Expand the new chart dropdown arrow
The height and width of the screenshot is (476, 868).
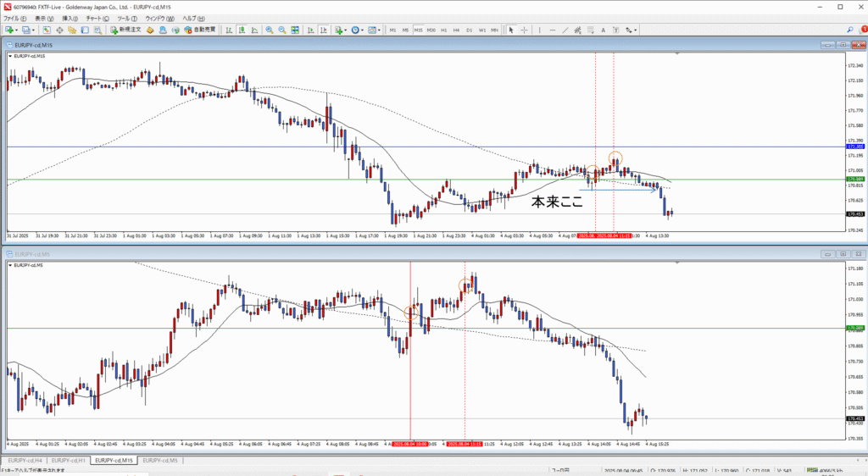(17, 30)
